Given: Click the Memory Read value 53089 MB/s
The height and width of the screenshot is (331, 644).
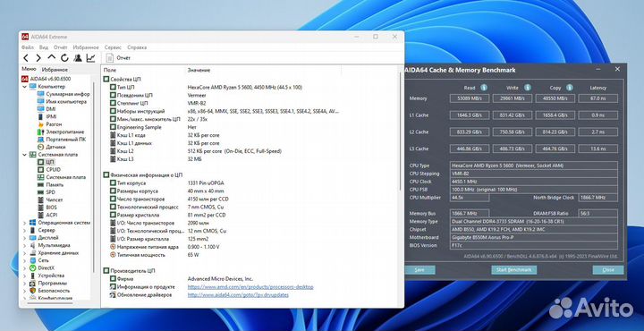Looking at the screenshot, I should pos(470,98).
